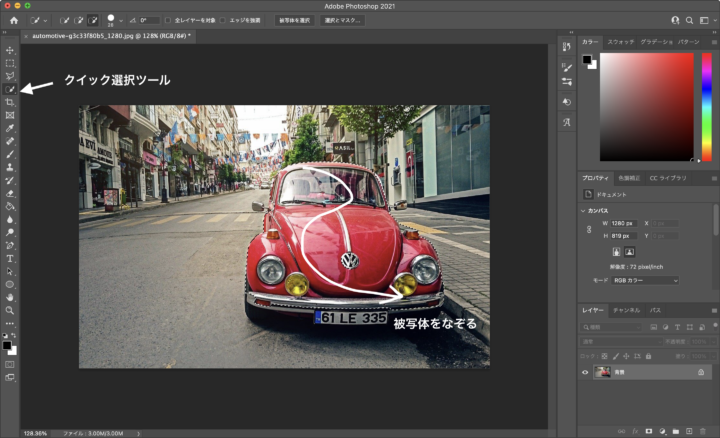Click the 被写体を選択 button
The width and height of the screenshot is (720, 438).
pos(295,20)
